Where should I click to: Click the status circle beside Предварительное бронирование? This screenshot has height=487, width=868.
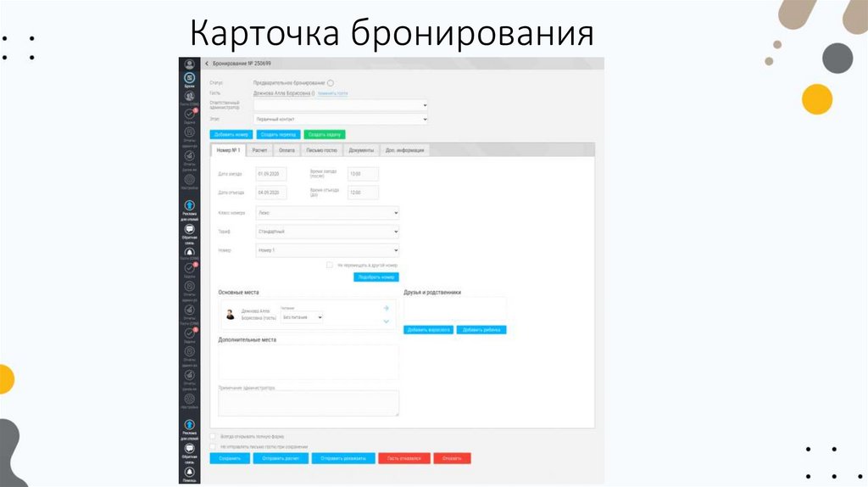click(x=331, y=83)
